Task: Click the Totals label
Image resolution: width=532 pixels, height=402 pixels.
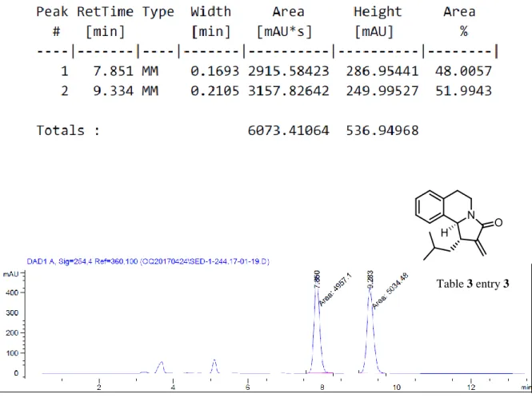Action: pyautogui.click(x=68, y=130)
